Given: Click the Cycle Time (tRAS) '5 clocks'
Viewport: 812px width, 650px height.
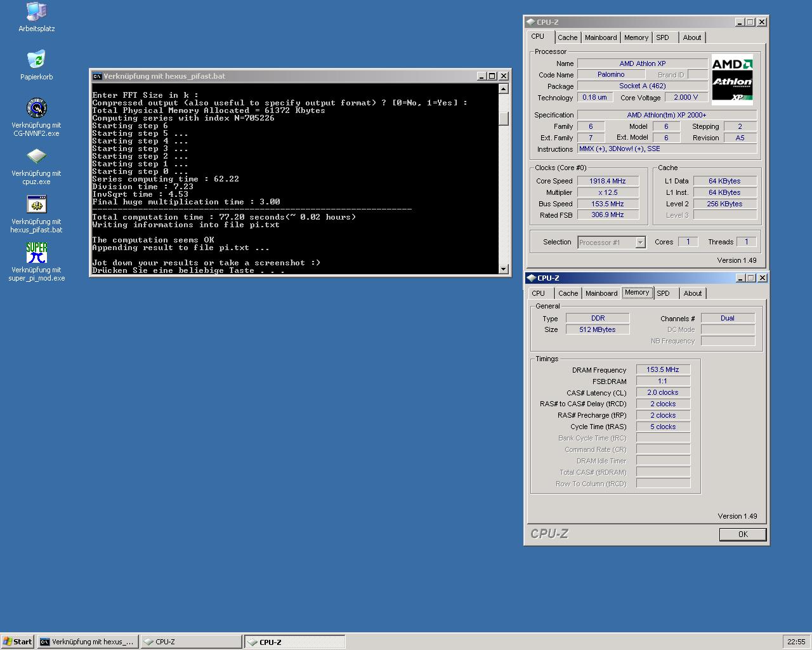Looking at the screenshot, I should coord(663,427).
